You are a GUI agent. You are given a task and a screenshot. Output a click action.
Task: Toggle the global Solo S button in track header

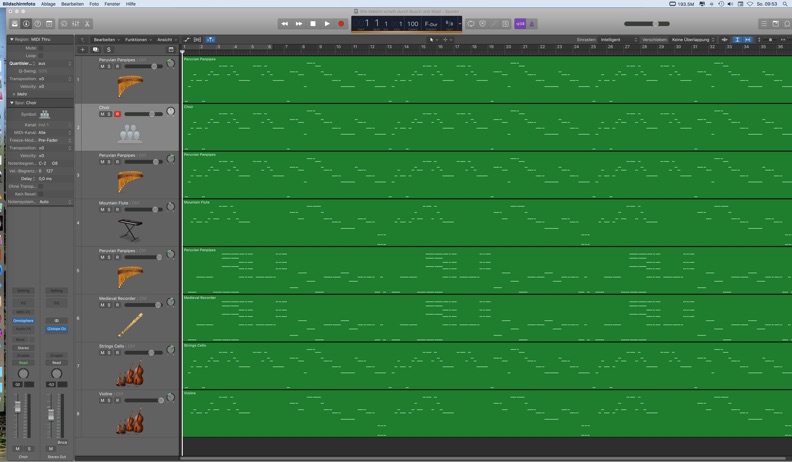(x=109, y=49)
